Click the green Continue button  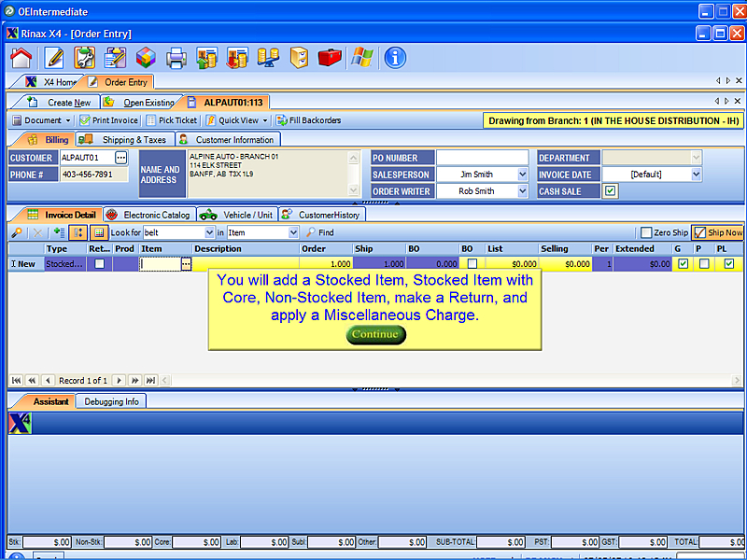click(x=375, y=334)
